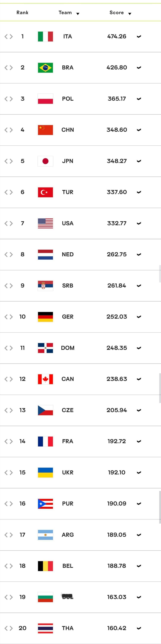Click the 248.35 score for DOM
Viewport: 161px width, 644px height.
117,348
